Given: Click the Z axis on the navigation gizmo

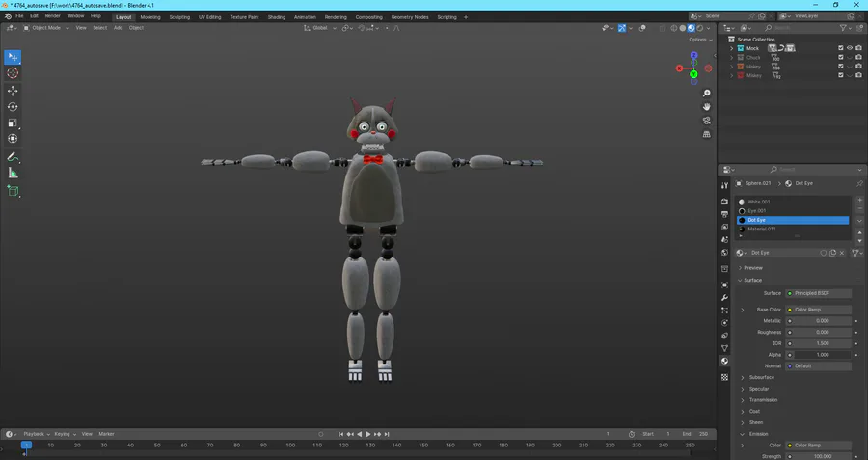Looking at the screenshot, I should (x=693, y=55).
